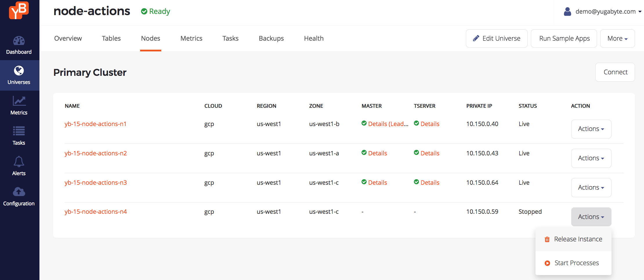Click private IP 10.150.0.43
This screenshot has width=644, height=280.
(x=482, y=153)
